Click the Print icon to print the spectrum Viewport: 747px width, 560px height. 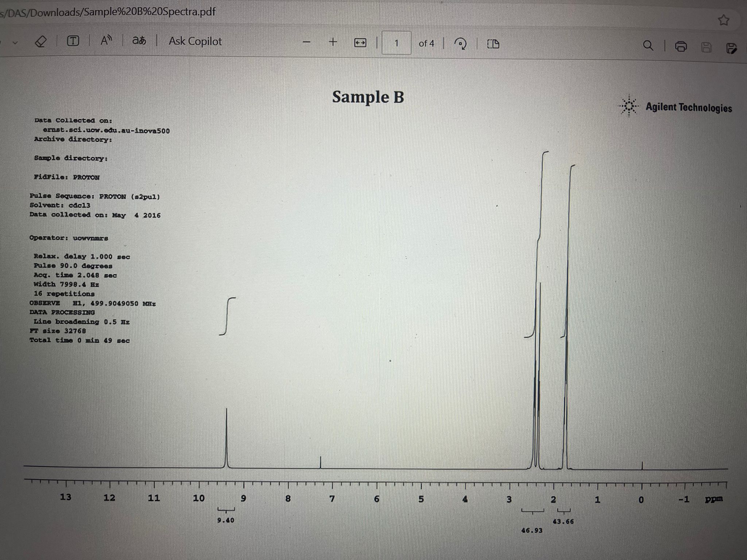pyautogui.click(x=681, y=46)
